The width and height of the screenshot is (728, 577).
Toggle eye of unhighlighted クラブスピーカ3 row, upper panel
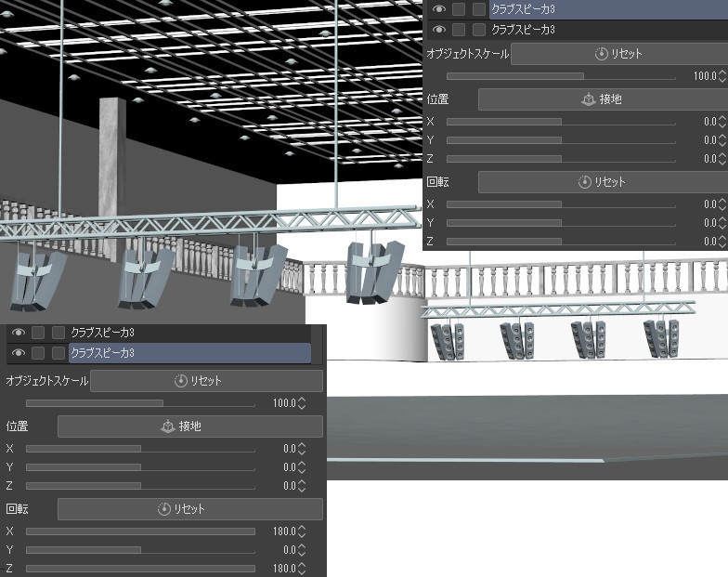pos(438,30)
